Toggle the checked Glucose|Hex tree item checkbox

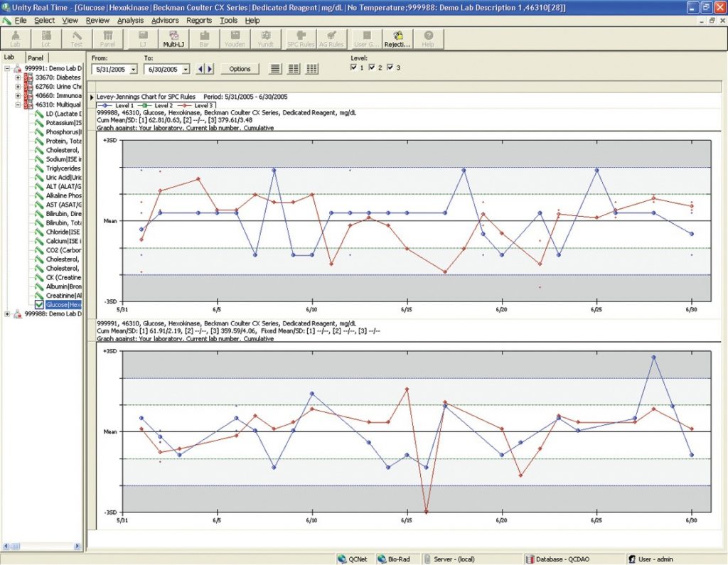point(40,305)
